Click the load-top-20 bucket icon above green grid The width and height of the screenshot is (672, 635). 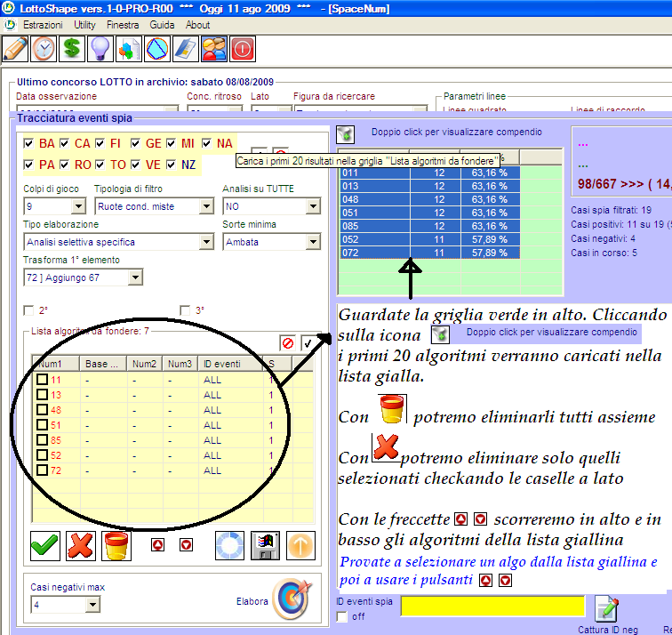tap(346, 134)
